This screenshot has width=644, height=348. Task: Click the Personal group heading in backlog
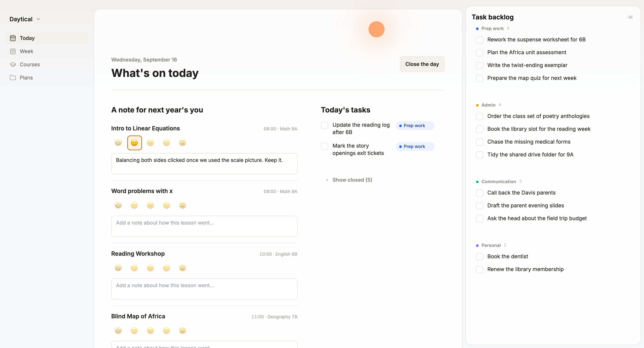(x=491, y=245)
